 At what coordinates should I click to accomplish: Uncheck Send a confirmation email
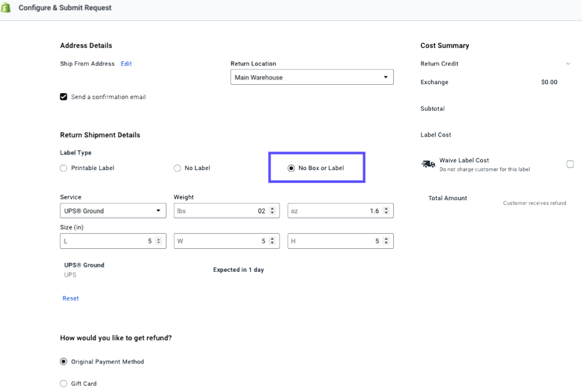[63, 96]
